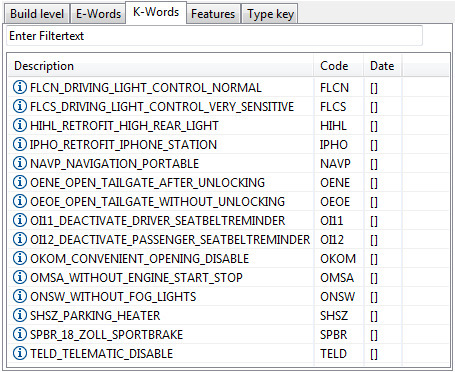Click info icon for ONSW_WITHOUT_FOG_LIGHTS
Screen dimensions: 455x372
point(20,296)
